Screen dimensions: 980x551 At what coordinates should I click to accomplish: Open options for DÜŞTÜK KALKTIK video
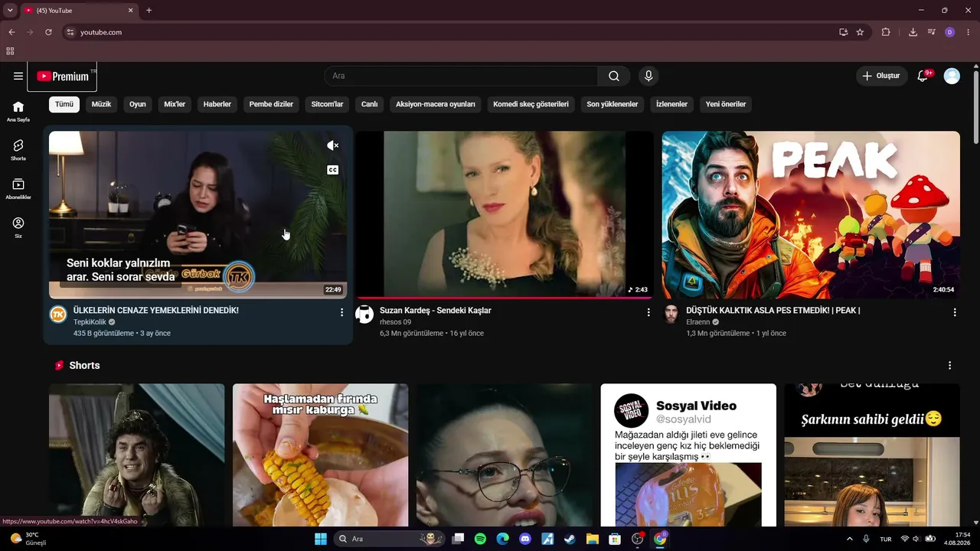955,312
